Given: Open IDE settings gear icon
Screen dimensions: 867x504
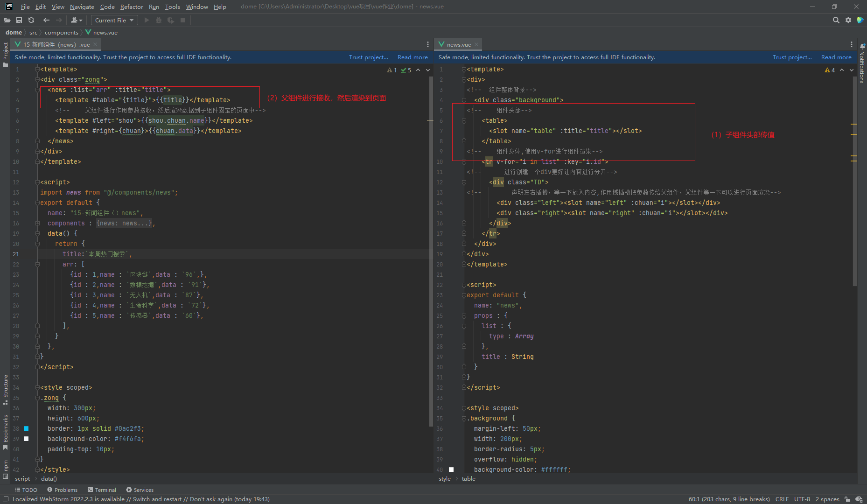Looking at the screenshot, I should pos(848,20).
